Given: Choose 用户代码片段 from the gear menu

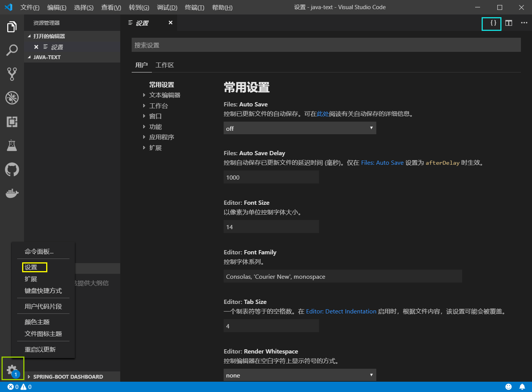Looking at the screenshot, I should pos(43,306).
